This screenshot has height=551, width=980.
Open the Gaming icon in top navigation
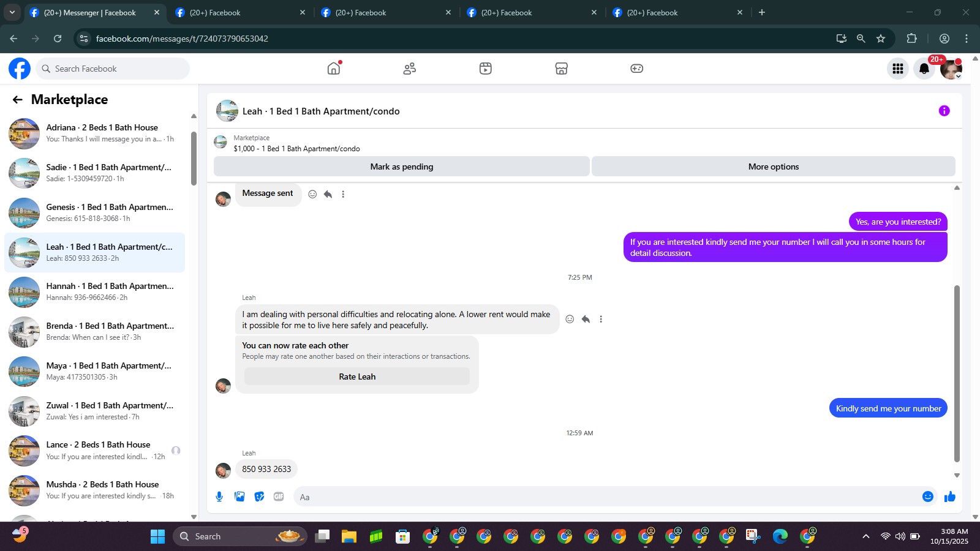(637, 69)
